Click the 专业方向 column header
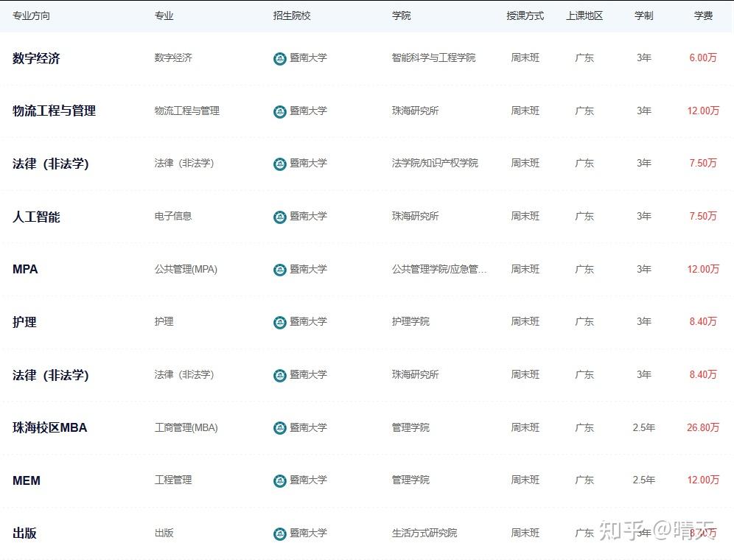Screen dimensions: 734x560 [31, 15]
